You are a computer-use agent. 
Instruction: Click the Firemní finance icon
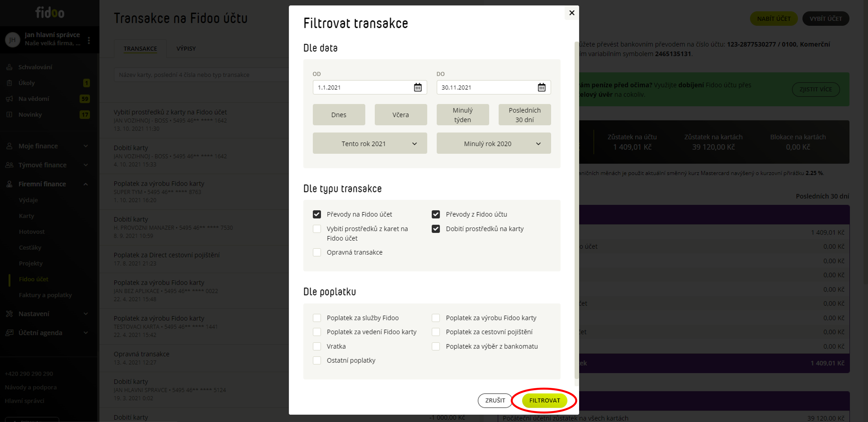pyautogui.click(x=9, y=184)
